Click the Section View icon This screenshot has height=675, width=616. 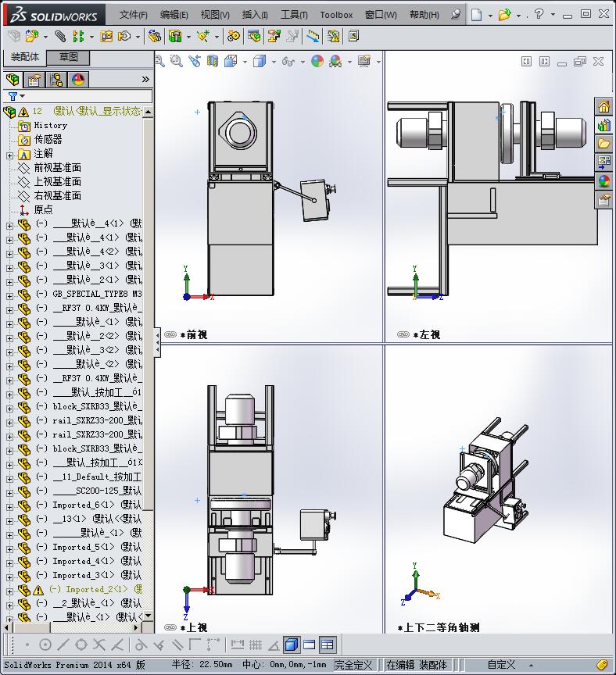213,61
